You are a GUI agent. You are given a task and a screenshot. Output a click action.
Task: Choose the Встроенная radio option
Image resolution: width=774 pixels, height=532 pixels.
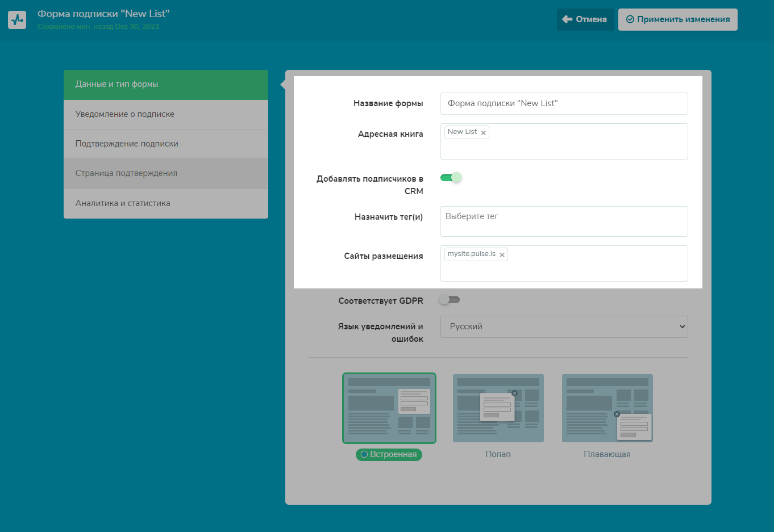coord(365,455)
